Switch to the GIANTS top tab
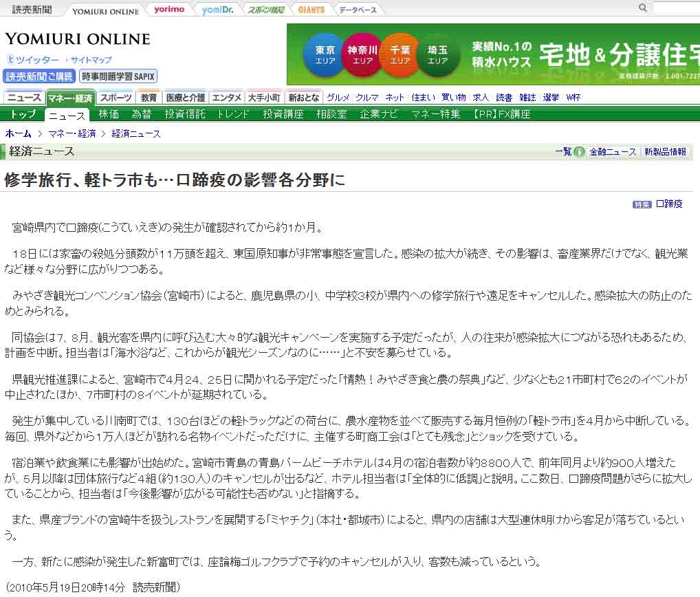 (311, 10)
